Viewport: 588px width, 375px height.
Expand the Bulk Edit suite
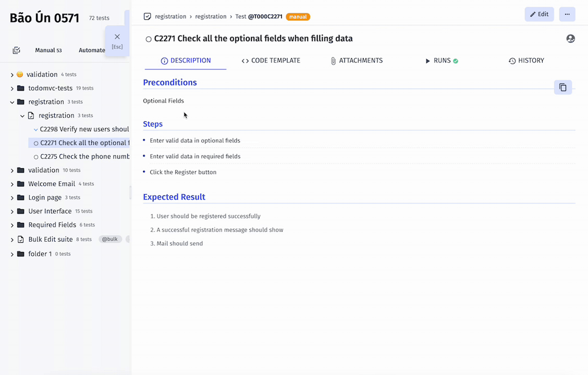click(x=12, y=240)
